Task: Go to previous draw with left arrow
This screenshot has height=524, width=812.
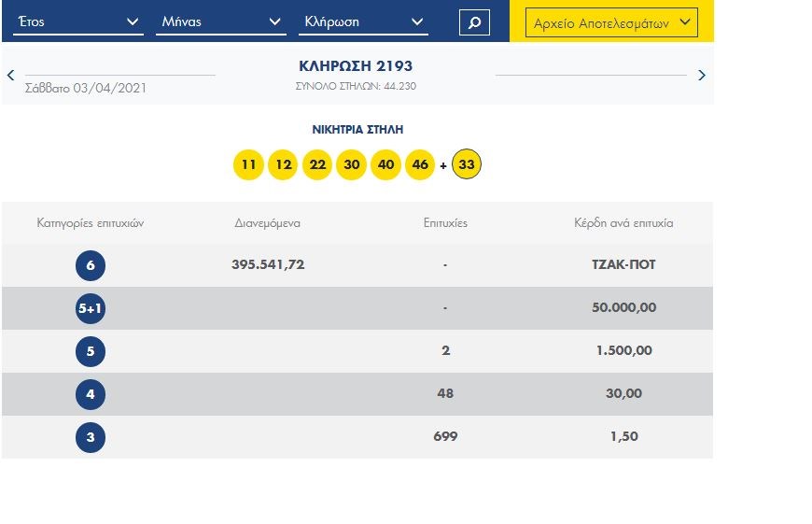Action: [10, 75]
